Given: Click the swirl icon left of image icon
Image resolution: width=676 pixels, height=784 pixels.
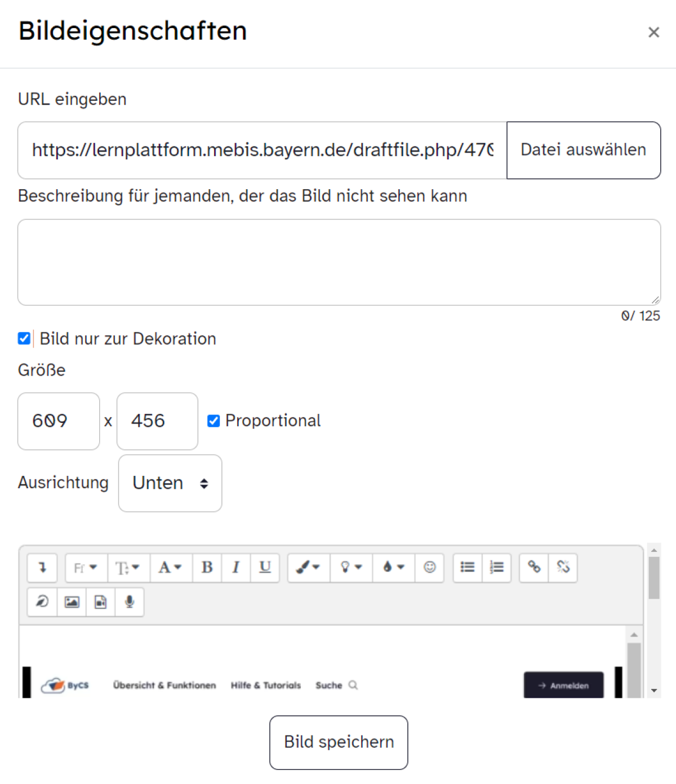Looking at the screenshot, I should [x=42, y=602].
